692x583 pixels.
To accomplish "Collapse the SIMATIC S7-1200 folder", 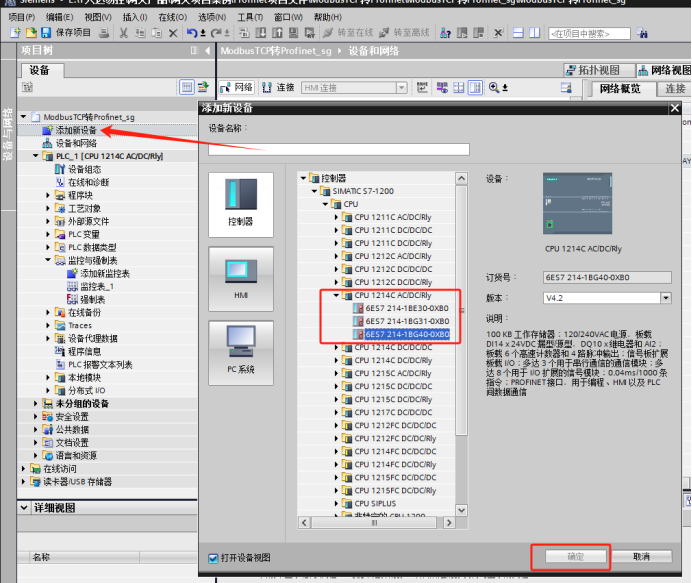I will [x=314, y=191].
